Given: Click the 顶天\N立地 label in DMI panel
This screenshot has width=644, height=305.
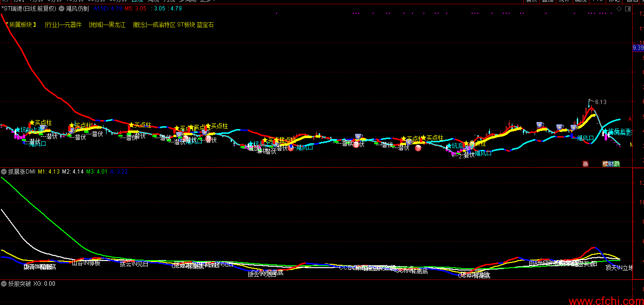Looking at the screenshot, I should pyautogui.click(x=619, y=267).
